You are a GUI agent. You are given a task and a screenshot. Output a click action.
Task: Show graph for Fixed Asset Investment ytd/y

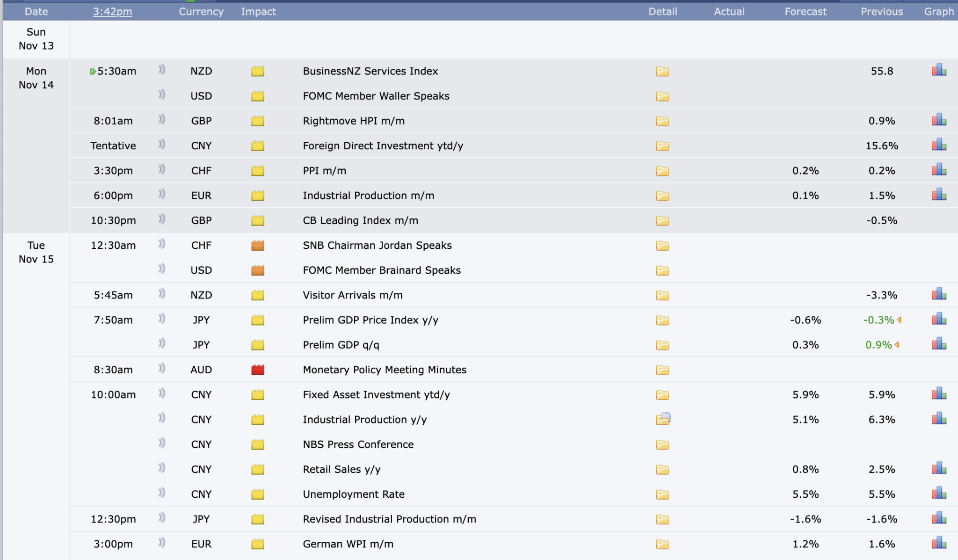[939, 393]
